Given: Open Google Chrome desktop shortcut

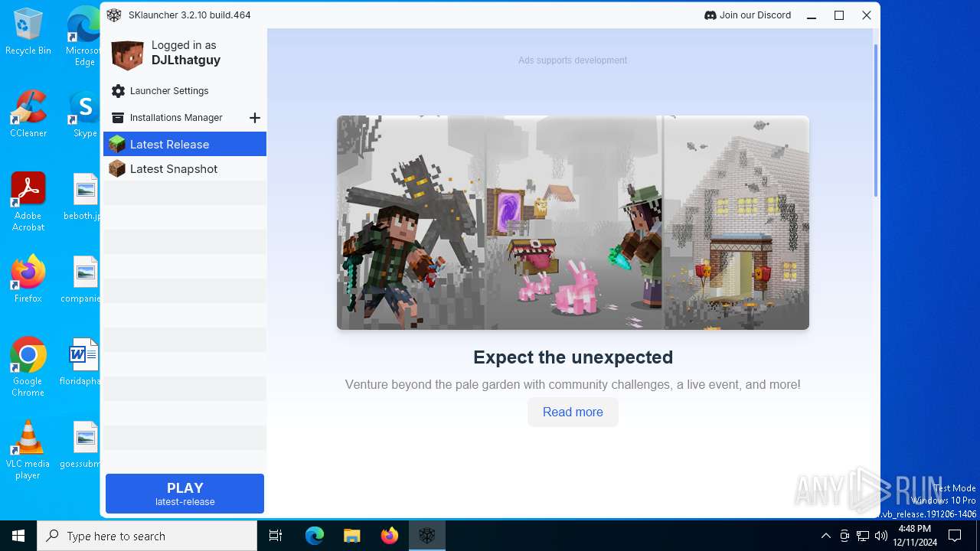Looking at the screenshot, I should (x=28, y=367).
